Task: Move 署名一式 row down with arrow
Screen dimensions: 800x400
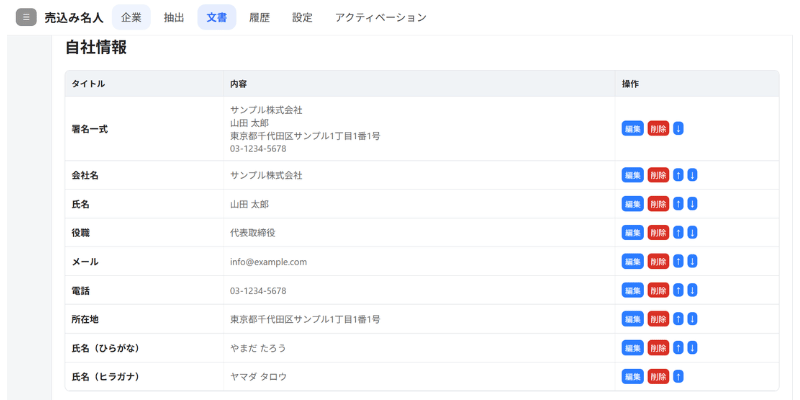Action: 678,128
